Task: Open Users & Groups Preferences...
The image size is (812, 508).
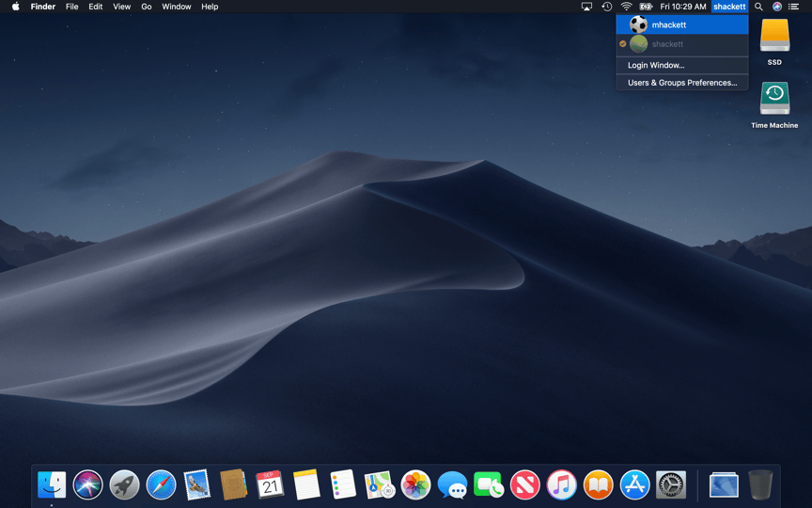Action: [682, 83]
